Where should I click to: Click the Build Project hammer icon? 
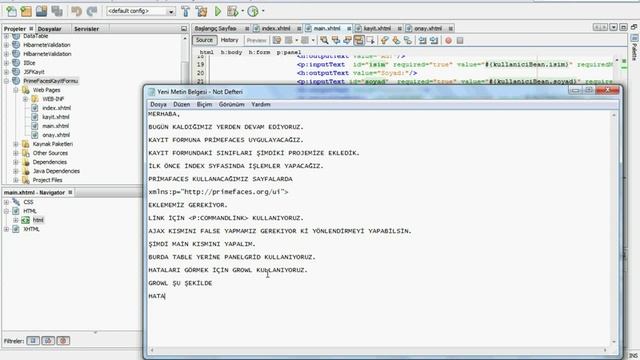[186, 11]
